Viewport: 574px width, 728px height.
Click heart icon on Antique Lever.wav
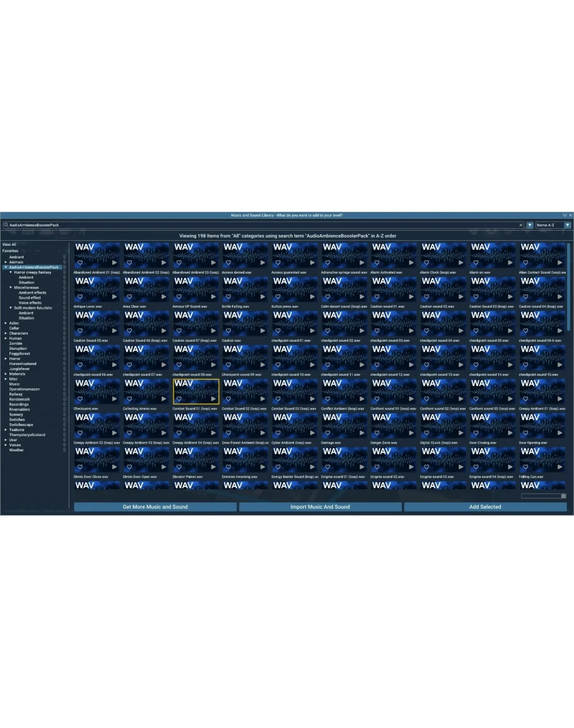(79, 296)
